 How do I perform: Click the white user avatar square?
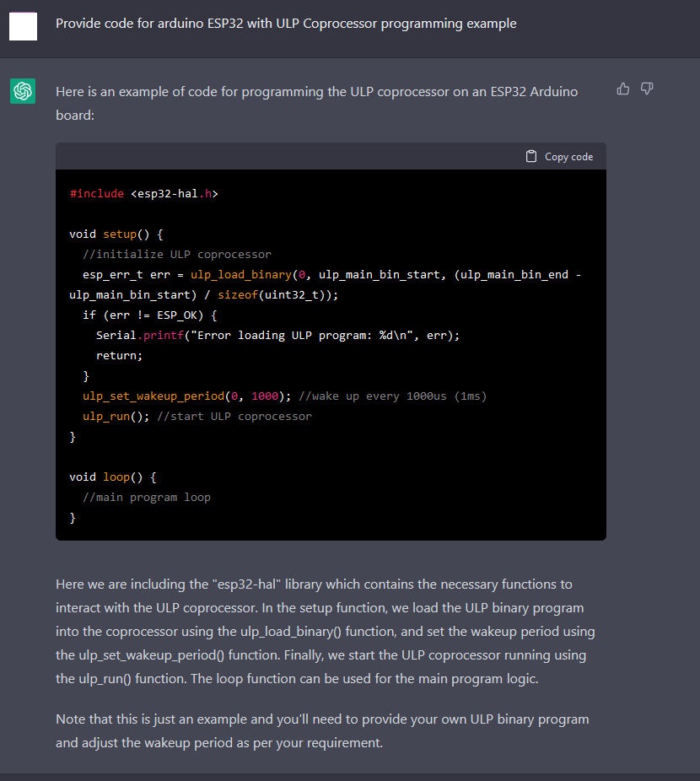click(x=23, y=26)
